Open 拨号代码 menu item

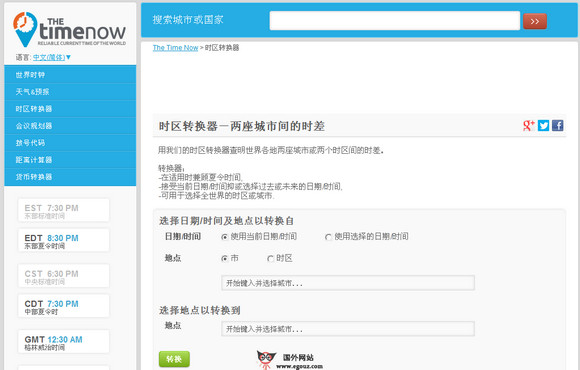(70, 143)
